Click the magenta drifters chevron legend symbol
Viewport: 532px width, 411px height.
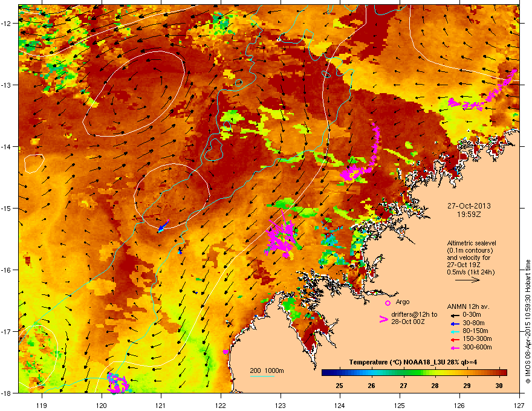click(x=383, y=319)
